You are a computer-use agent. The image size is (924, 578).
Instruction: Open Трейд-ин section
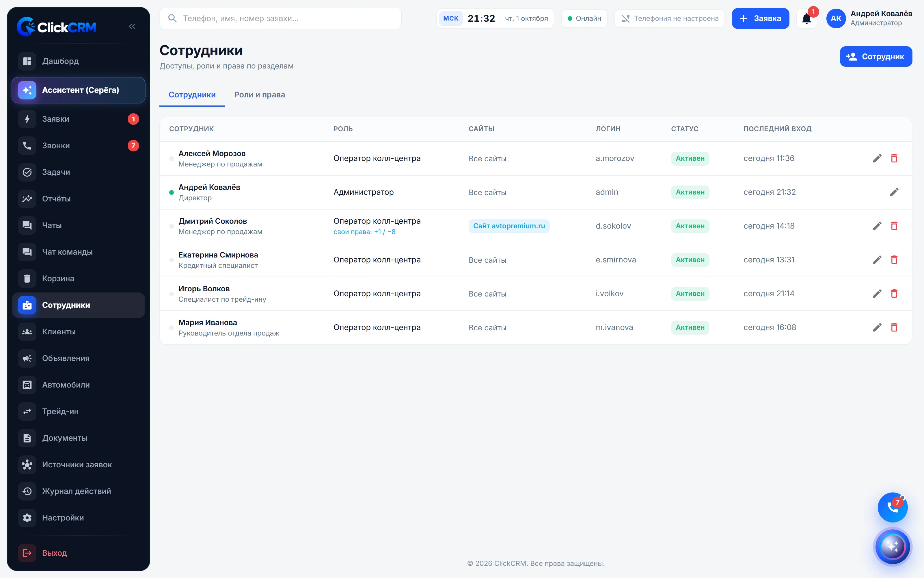click(78, 411)
